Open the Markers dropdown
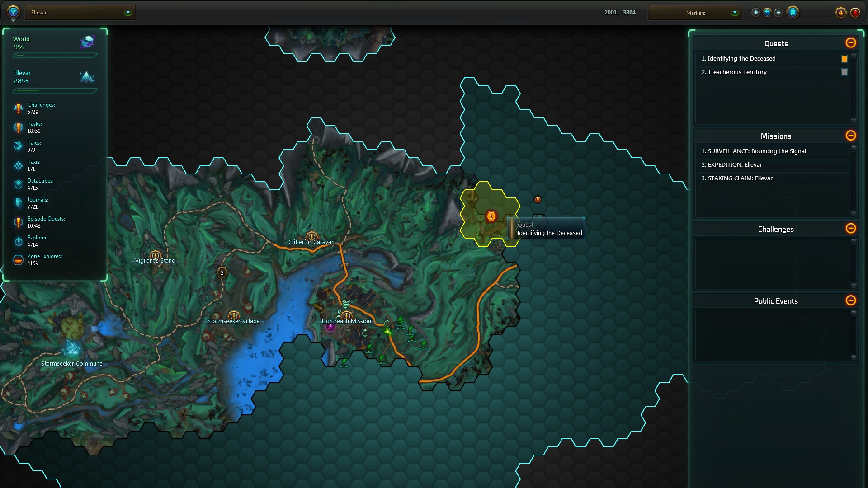 point(695,13)
